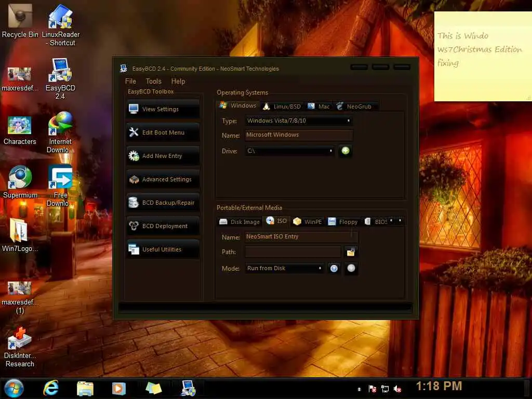Open BCD Backup/Repair section
The height and width of the screenshot is (399, 532).
163,203
